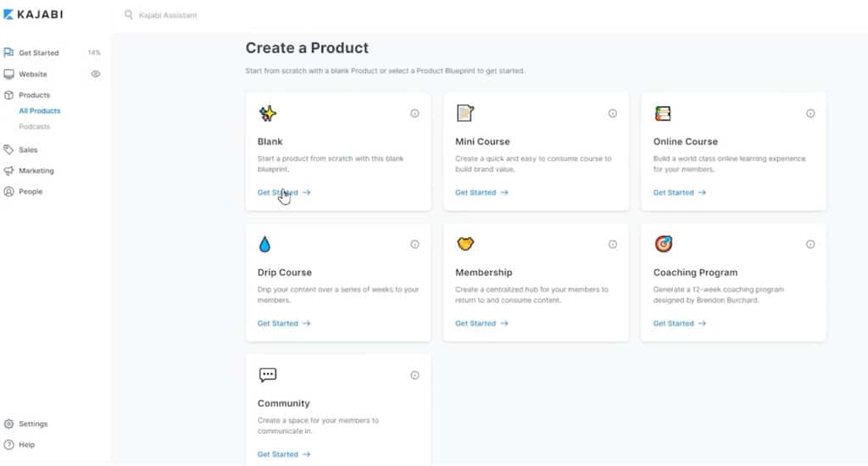Show info for Online Course card
The height and width of the screenshot is (466, 868).
(810, 114)
